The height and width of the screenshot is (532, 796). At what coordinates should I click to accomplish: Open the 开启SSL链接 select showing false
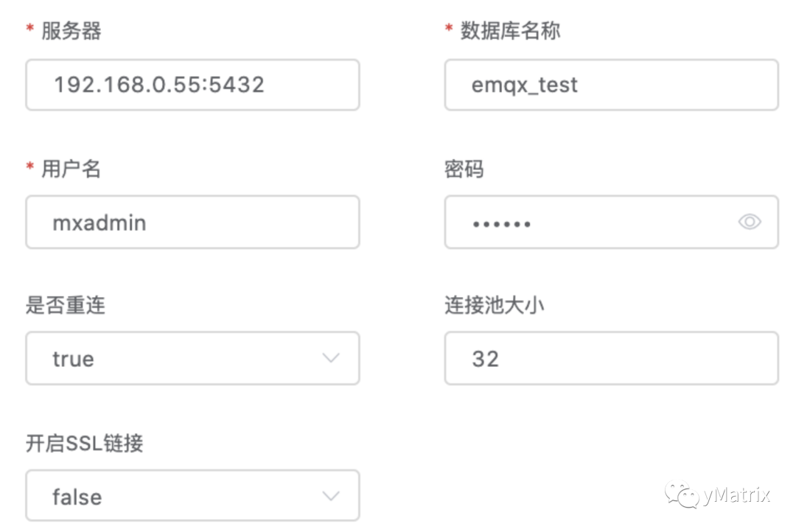click(x=177, y=496)
